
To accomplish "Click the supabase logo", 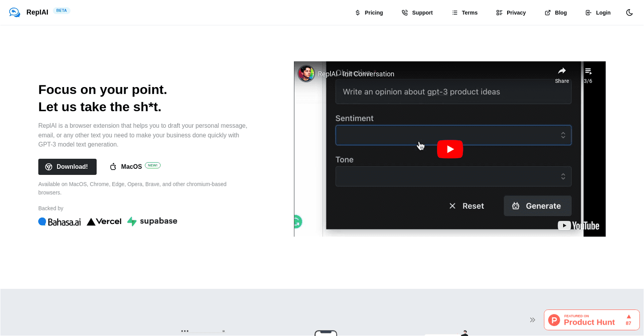I will click(153, 221).
